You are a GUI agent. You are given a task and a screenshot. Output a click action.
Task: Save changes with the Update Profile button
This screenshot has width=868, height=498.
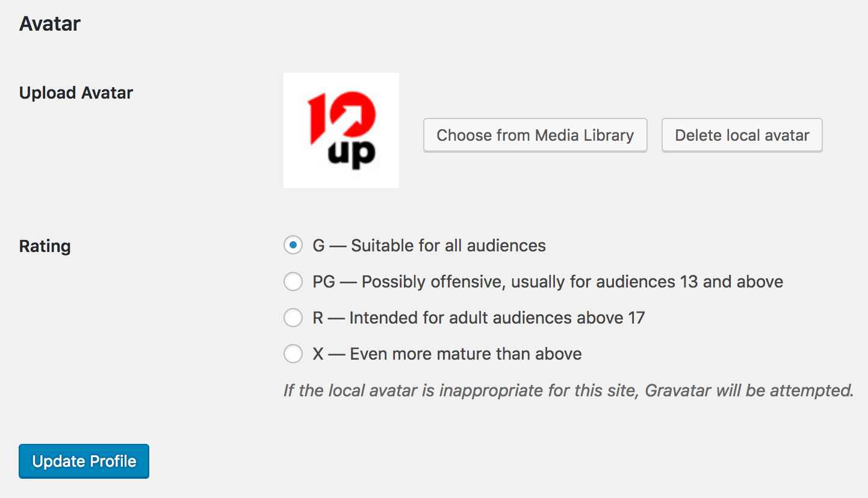[x=84, y=461]
